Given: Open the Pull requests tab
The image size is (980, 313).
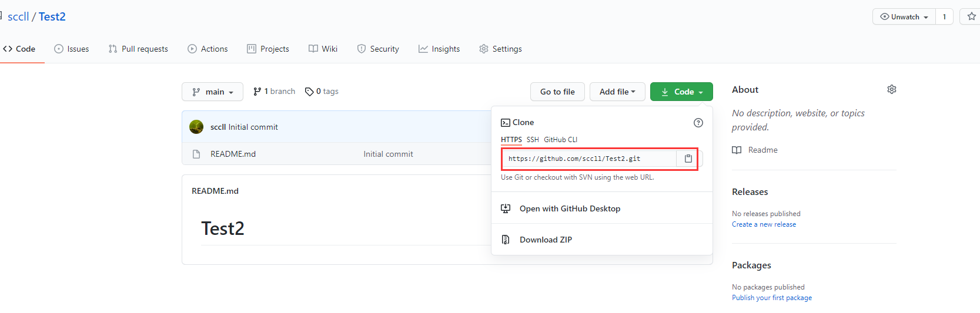Looking at the screenshot, I should (x=139, y=49).
